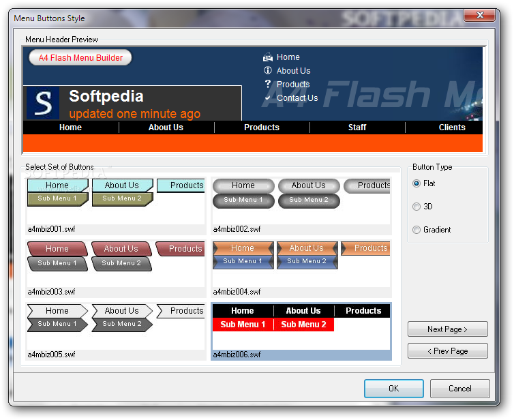
Task: Select the a4mbiz002.swf button set
Action: point(301,206)
